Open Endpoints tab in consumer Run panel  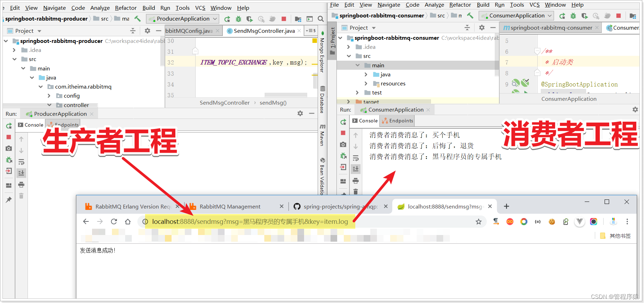[397, 121]
